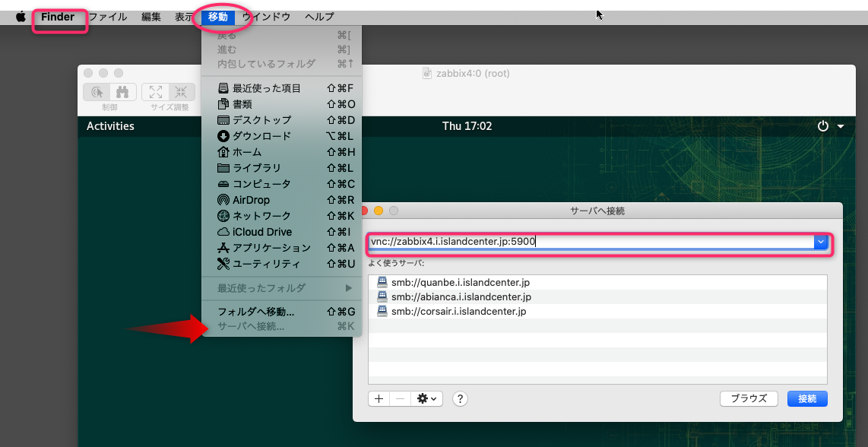Open the Finder menu
868x447 pixels.
58,17
